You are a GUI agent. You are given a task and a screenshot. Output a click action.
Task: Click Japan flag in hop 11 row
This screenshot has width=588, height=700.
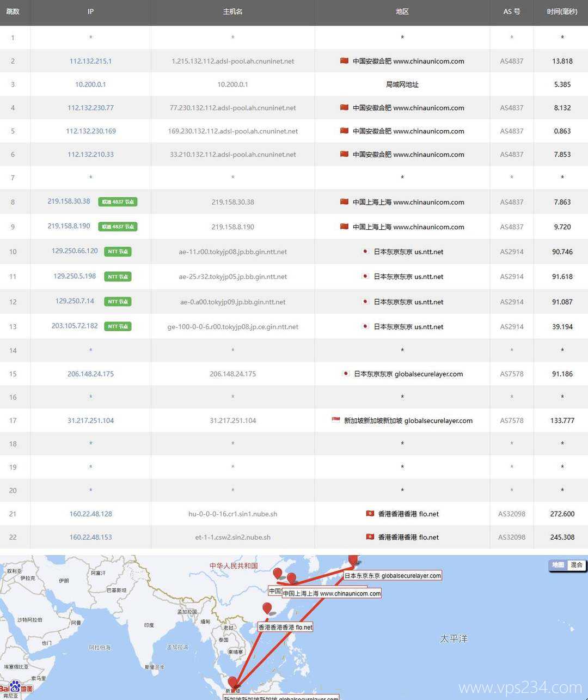coord(366,276)
